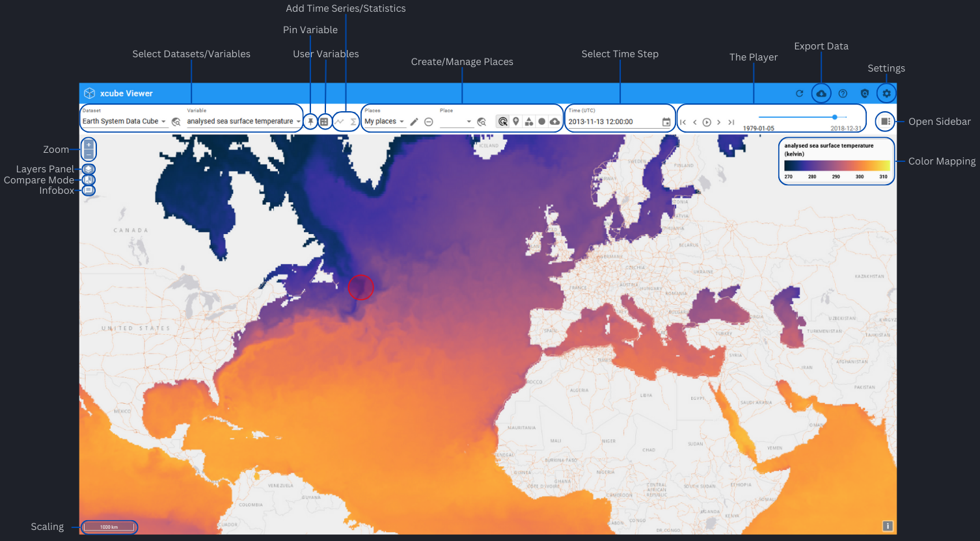Click the player start date 1979-01-05

(759, 129)
